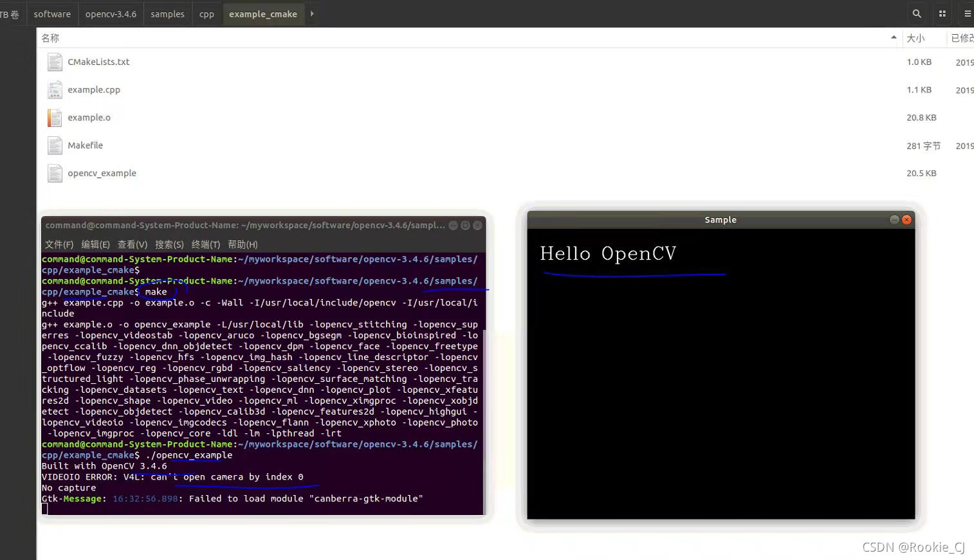
Task: Go to samples folder in path bar
Action: tap(167, 14)
